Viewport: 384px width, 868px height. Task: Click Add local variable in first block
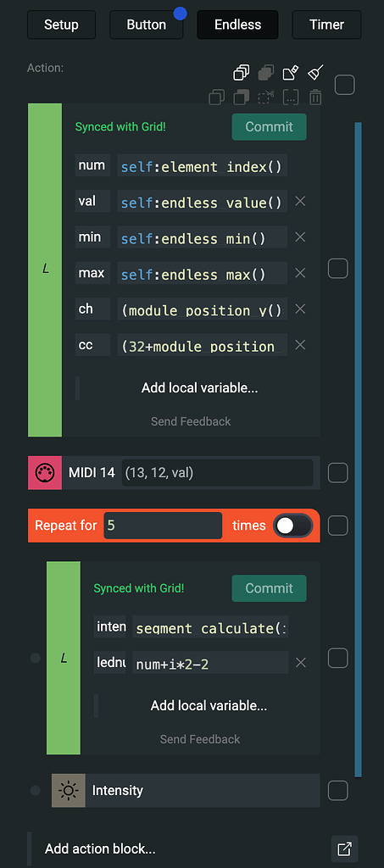pyautogui.click(x=199, y=387)
